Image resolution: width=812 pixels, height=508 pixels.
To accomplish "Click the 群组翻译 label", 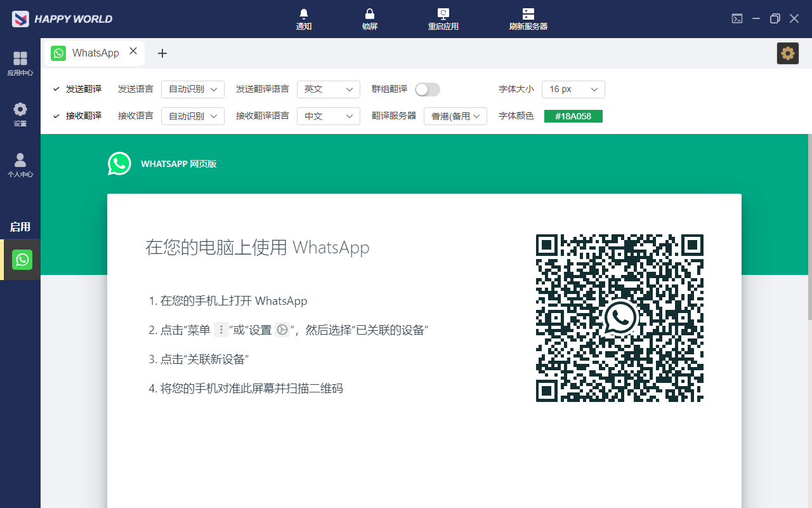I will [x=390, y=90].
